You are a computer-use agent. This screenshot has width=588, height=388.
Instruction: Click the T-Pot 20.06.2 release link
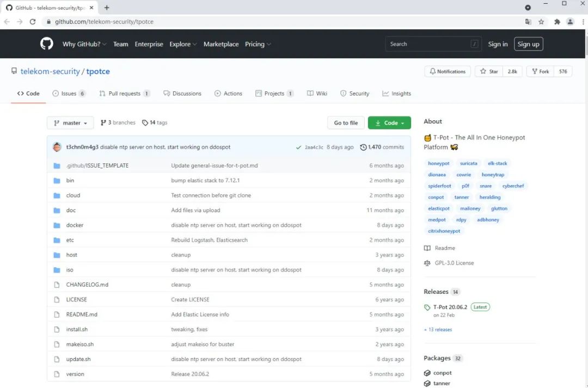coord(450,307)
